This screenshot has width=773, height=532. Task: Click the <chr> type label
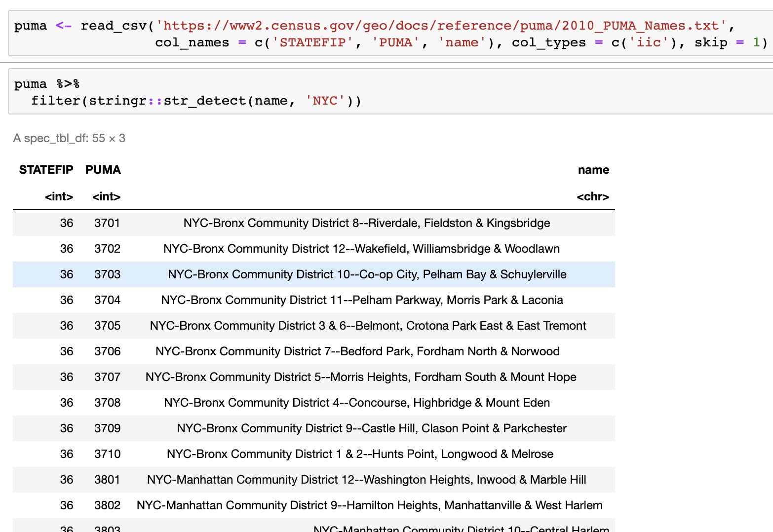pyautogui.click(x=593, y=196)
